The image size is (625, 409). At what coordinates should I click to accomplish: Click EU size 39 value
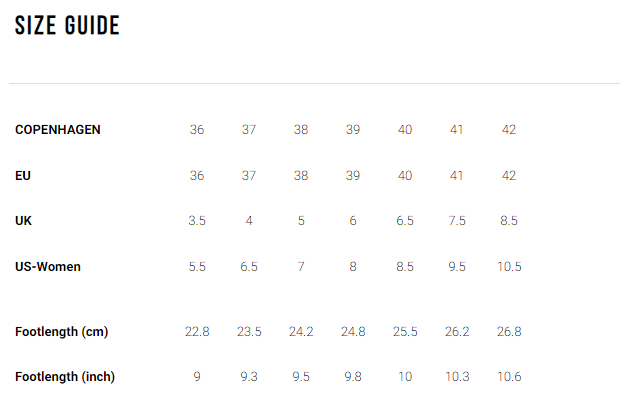(x=353, y=175)
